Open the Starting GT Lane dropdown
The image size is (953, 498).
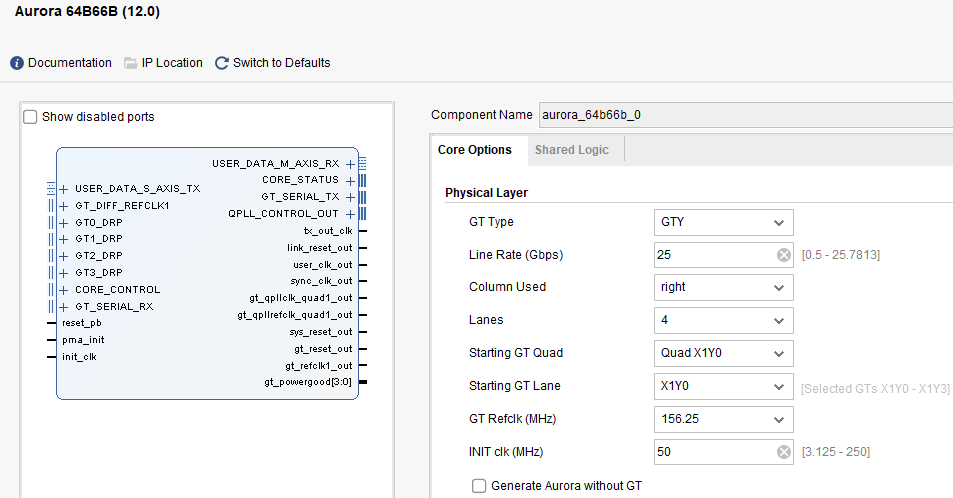coord(723,386)
